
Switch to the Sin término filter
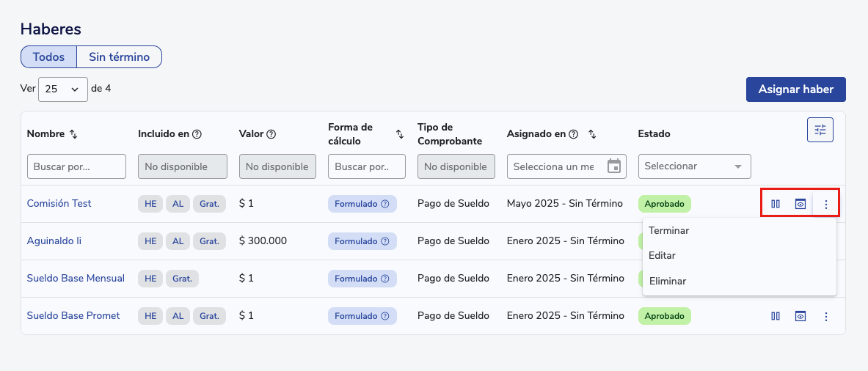[x=119, y=56]
